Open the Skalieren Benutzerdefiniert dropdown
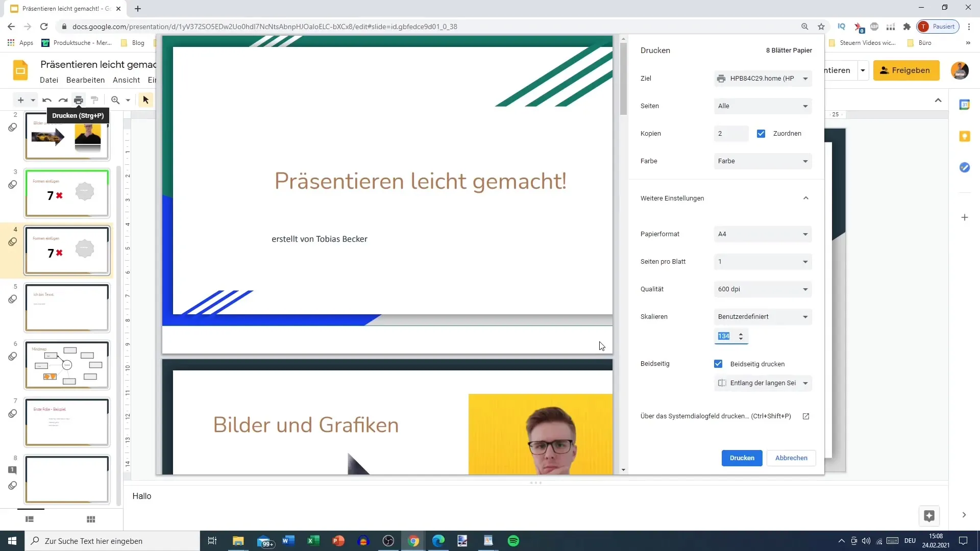Viewport: 980px width, 551px height. 763,317
